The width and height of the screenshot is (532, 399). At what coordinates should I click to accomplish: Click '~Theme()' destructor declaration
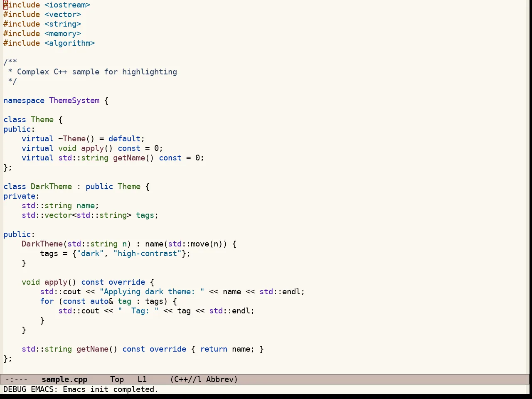pos(76,139)
